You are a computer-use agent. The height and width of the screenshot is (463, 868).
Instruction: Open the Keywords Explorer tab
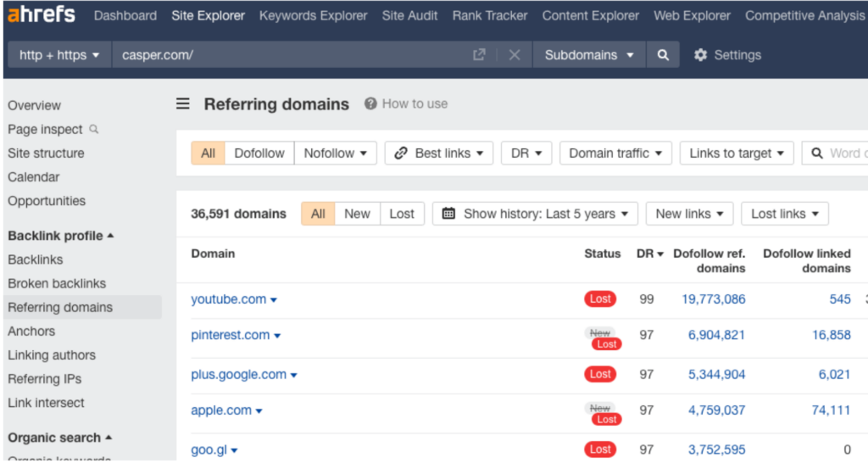[x=314, y=15]
